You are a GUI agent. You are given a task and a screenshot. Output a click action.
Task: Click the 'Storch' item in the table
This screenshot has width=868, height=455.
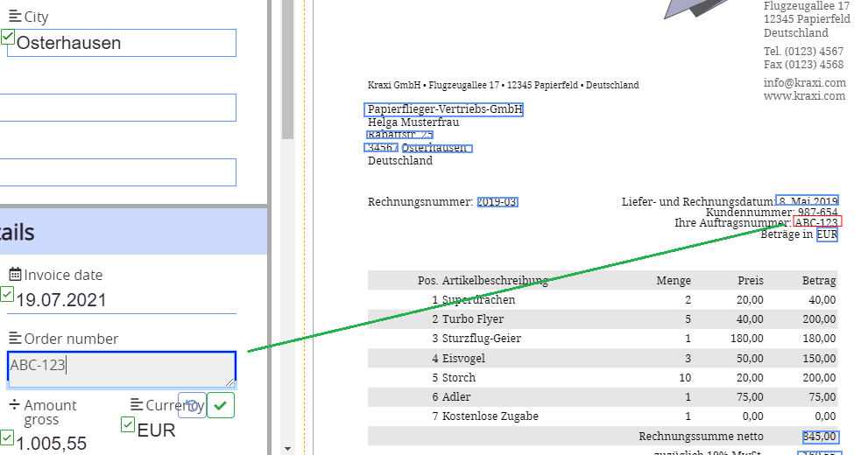coord(459,378)
